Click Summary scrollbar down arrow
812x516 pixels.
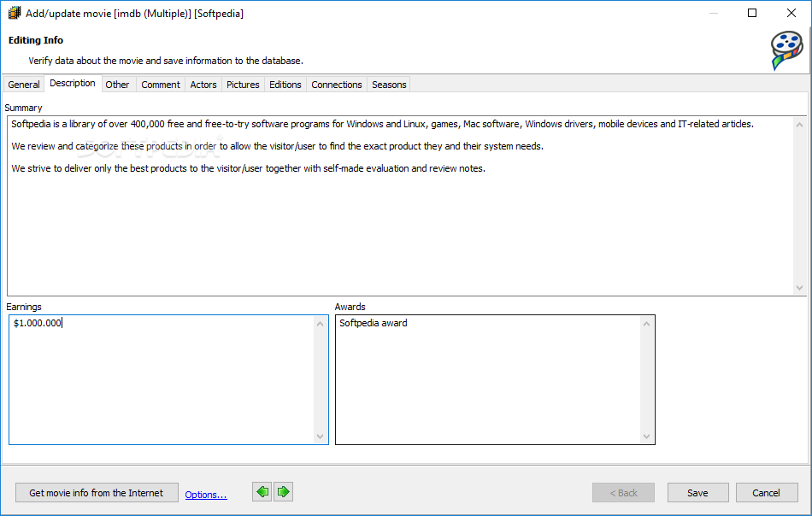(799, 287)
